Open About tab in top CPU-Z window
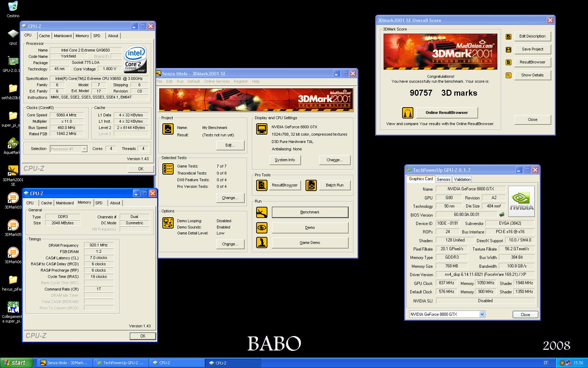 pos(113,36)
